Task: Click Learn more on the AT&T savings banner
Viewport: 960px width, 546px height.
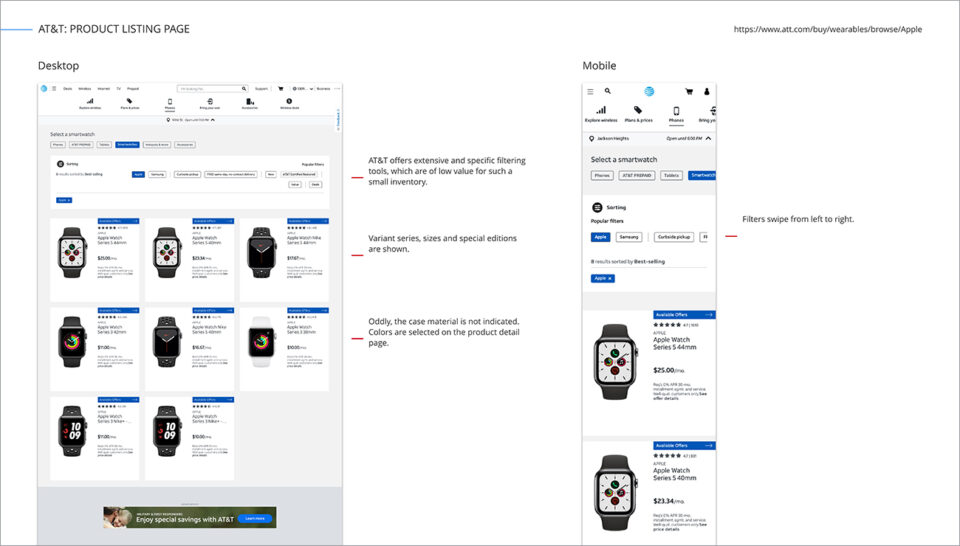Action: coord(255,518)
